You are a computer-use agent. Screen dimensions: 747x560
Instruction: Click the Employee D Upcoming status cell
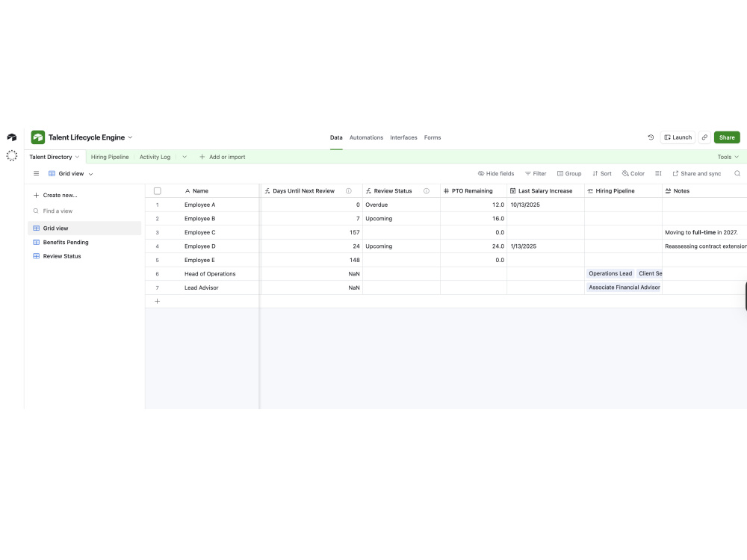coord(402,246)
